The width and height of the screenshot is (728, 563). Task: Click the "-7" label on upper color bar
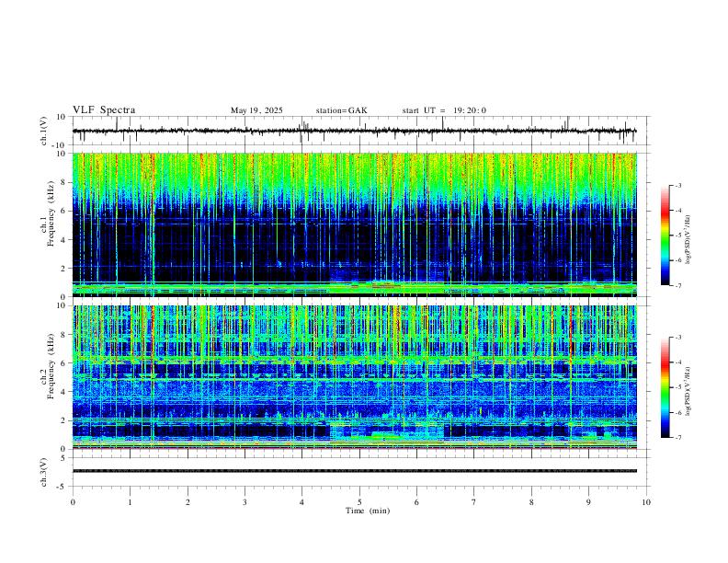click(677, 285)
